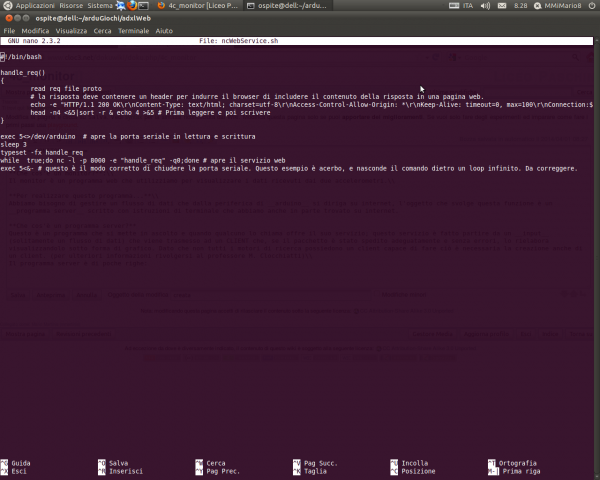
Task: Open the Applicazioni panel menu
Action: (35, 5)
